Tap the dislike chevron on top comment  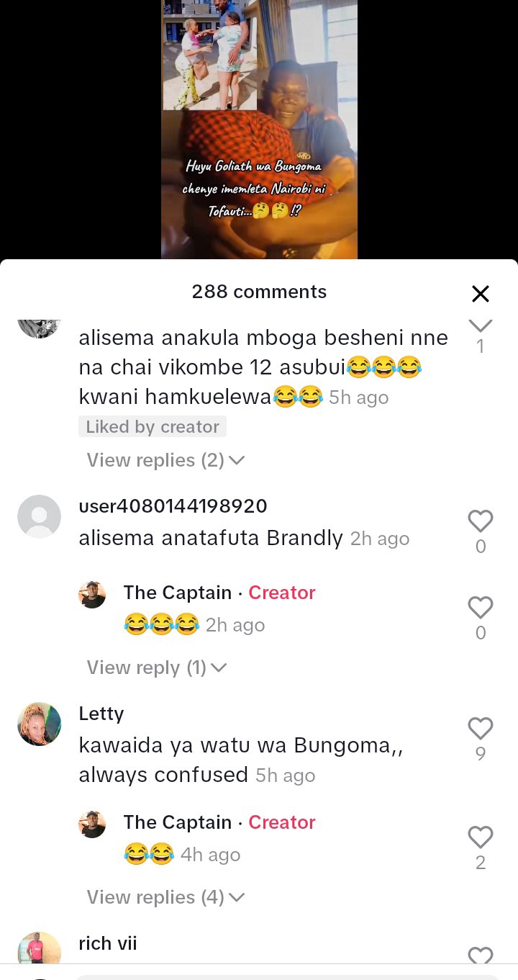point(481,325)
